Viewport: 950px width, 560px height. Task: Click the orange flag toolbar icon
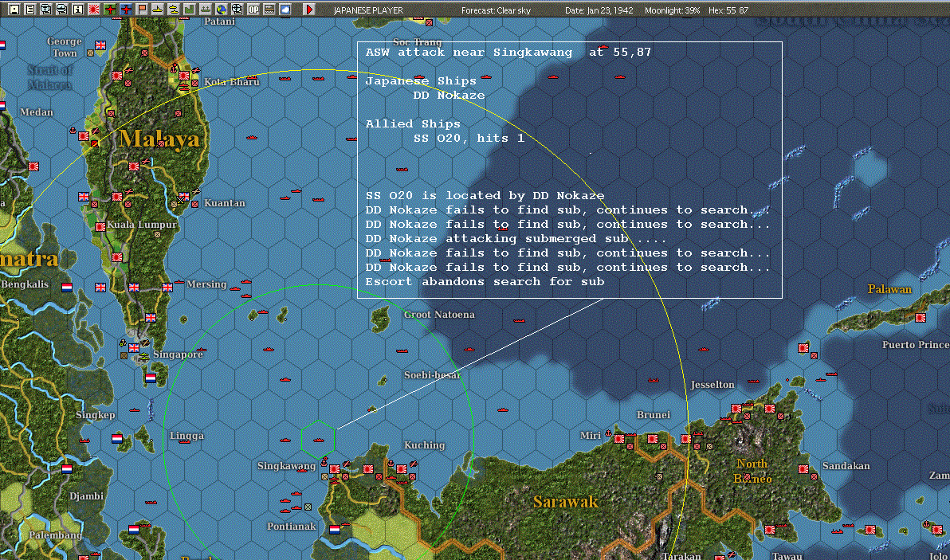click(x=142, y=9)
